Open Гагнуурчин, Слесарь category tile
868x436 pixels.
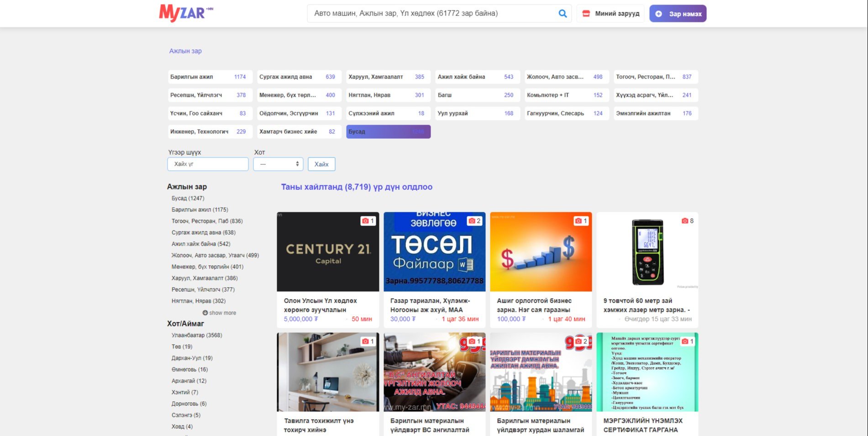(567, 113)
